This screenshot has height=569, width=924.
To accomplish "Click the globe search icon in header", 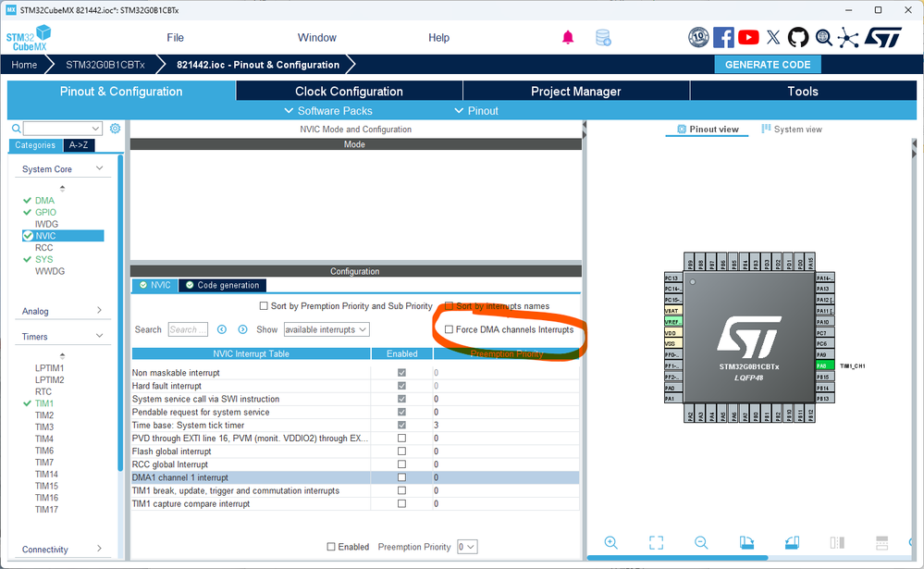I will point(824,38).
